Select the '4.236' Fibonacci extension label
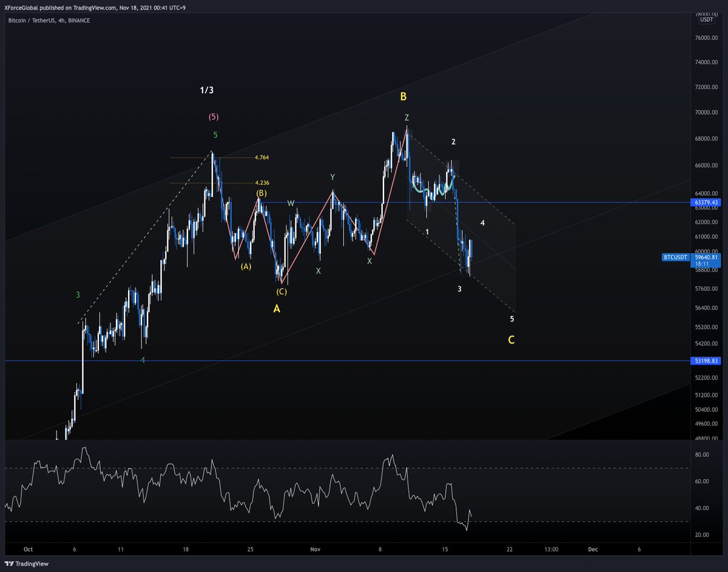Screen dimensions: 728x572 pos(262,183)
